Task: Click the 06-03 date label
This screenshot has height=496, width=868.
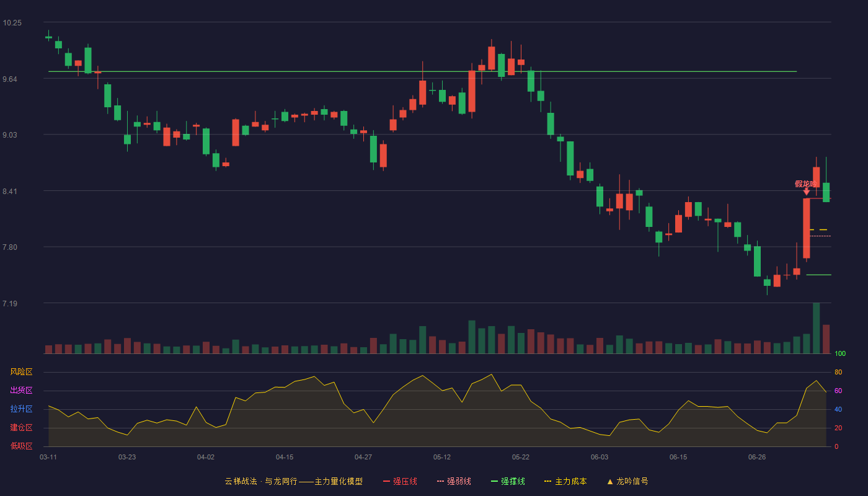Action: pos(600,457)
